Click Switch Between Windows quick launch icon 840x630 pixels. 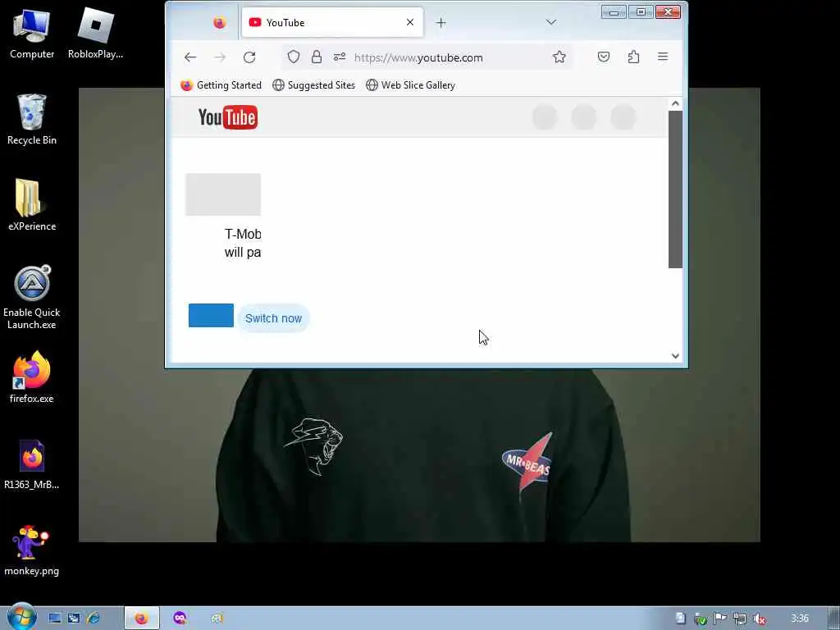tap(74, 619)
